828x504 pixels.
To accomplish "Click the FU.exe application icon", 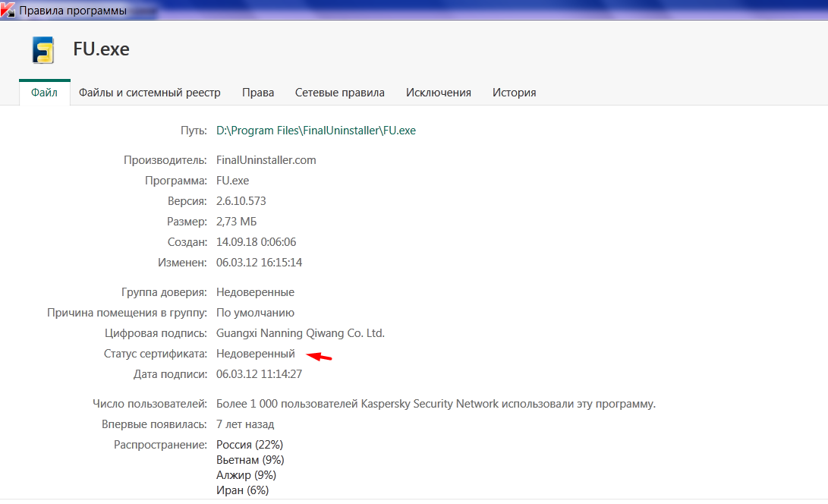I will [x=43, y=50].
